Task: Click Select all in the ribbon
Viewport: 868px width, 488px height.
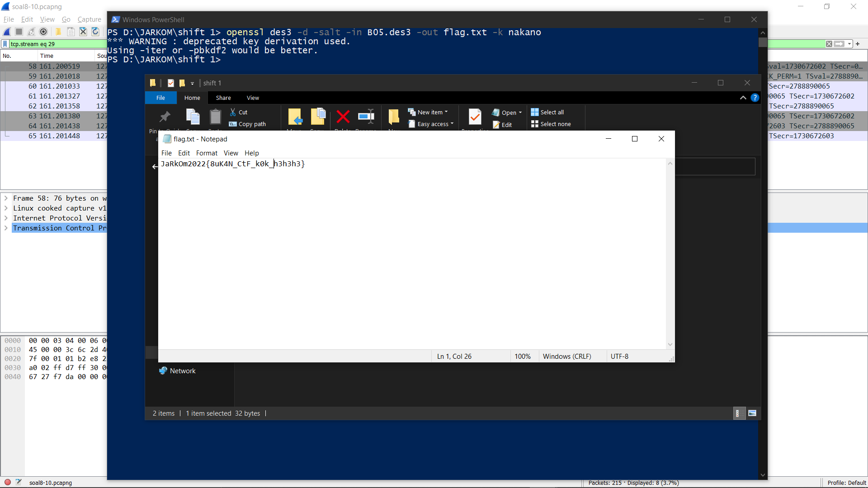Action: tap(547, 112)
